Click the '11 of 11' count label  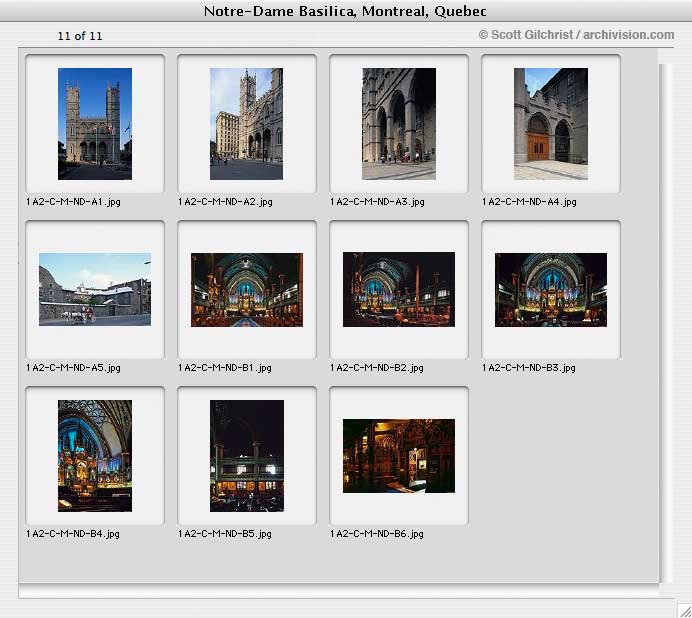point(80,36)
